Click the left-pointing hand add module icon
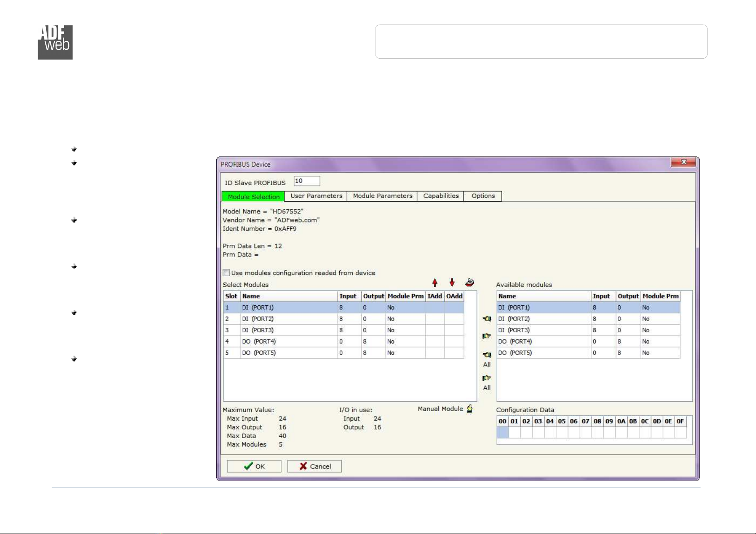The width and height of the screenshot is (756, 534). click(x=487, y=319)
